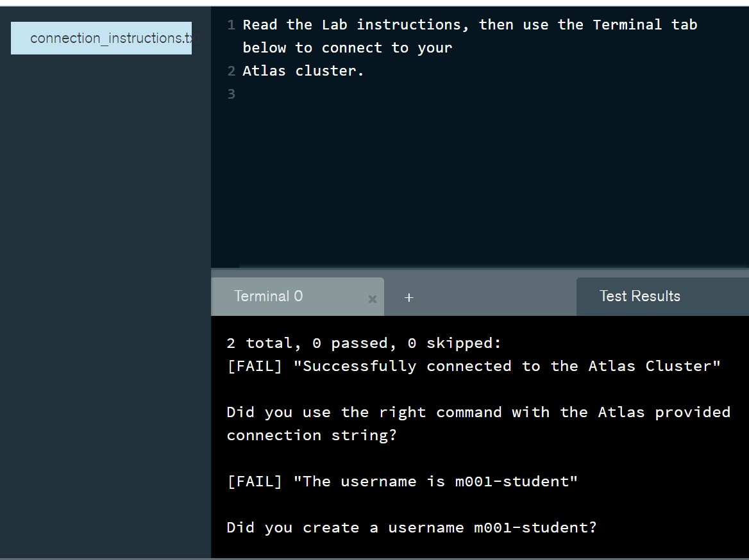The image size is (749, 560).
Task: Switch to the Terminal 0 tab
Action: (x=269, y=296)
